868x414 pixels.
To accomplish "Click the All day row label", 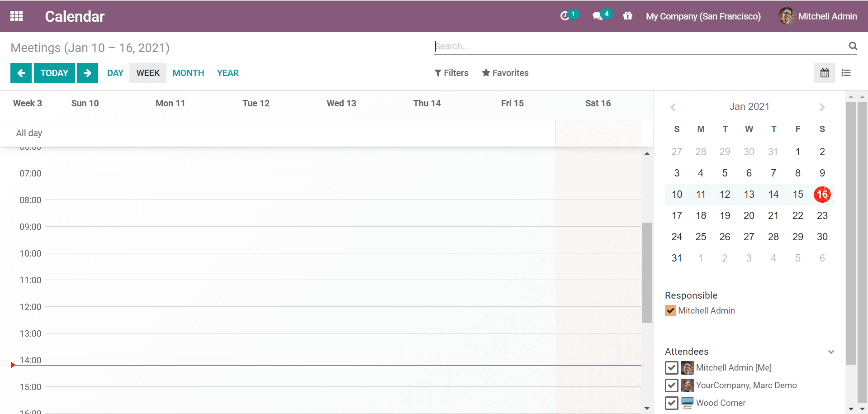I will point(29,133).
